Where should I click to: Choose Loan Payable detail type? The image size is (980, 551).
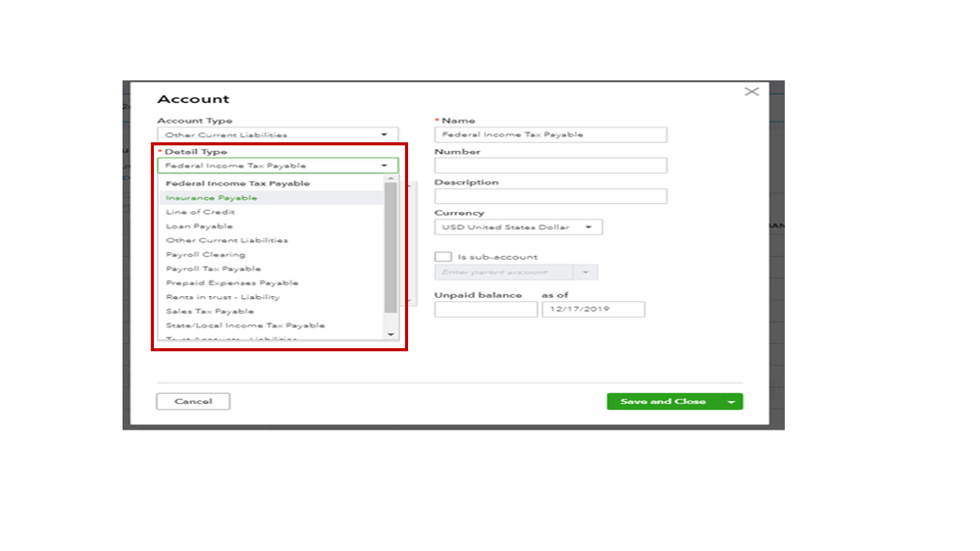click(199, 226)
